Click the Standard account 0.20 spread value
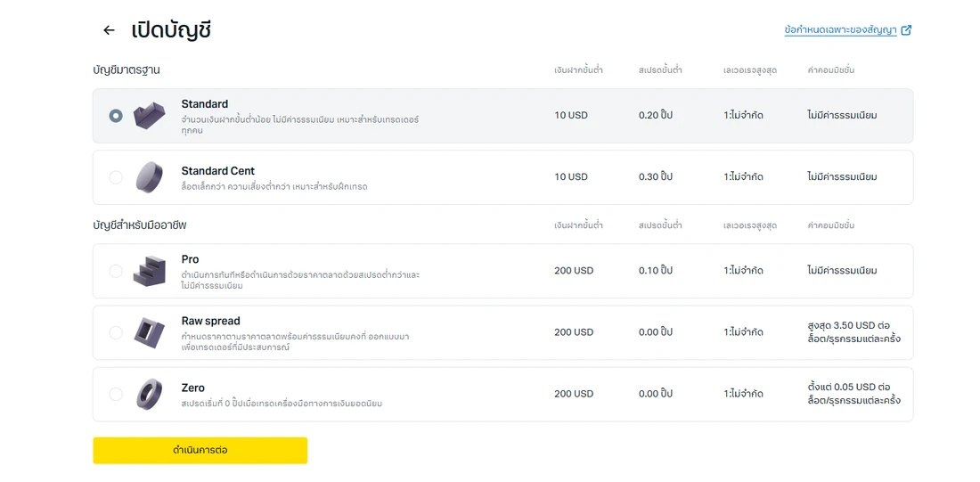 click(x=656, y=115)
